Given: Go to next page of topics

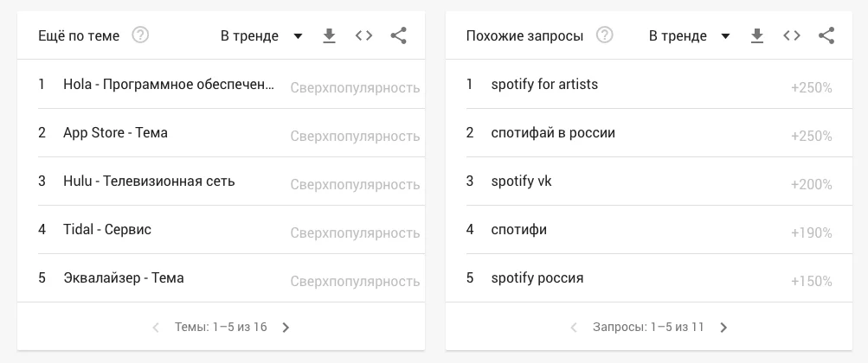Looking at the screenshot, I should pos(286,328).
